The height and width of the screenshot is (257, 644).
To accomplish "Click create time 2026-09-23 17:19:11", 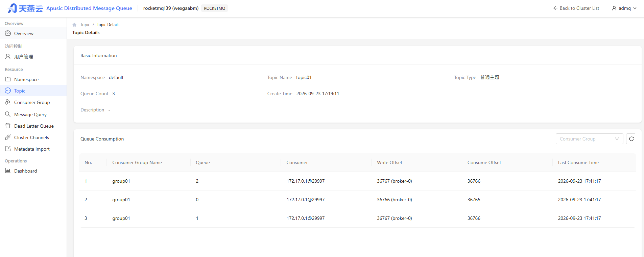I will click(x=318, y=94).
